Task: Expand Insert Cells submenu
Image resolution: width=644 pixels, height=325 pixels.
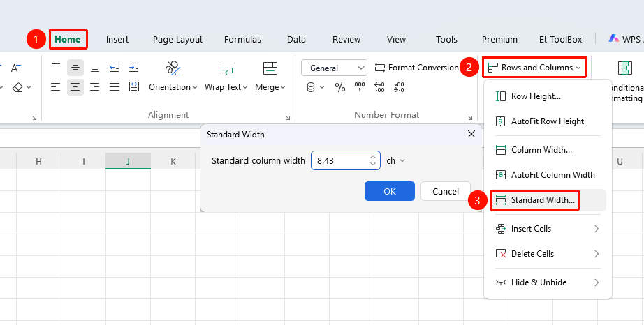Action: (548, 229)
